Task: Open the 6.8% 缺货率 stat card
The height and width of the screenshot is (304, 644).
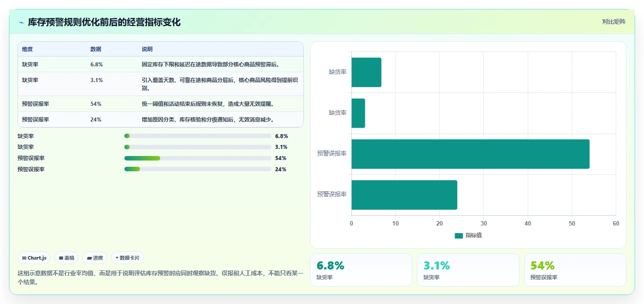Action: [361, 270]
